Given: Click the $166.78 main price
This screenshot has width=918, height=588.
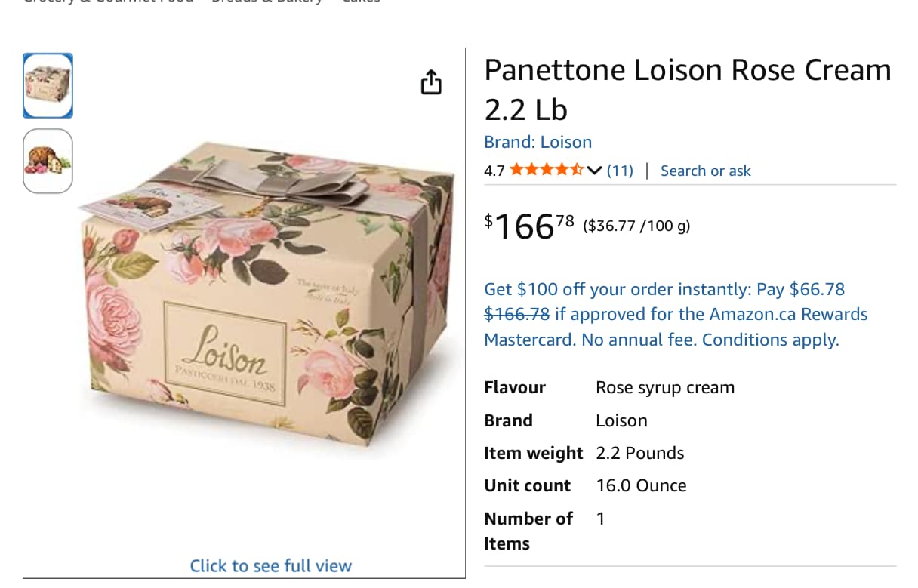Looking at the screenshot, I should pyautogui.click(x=528, y=226).
